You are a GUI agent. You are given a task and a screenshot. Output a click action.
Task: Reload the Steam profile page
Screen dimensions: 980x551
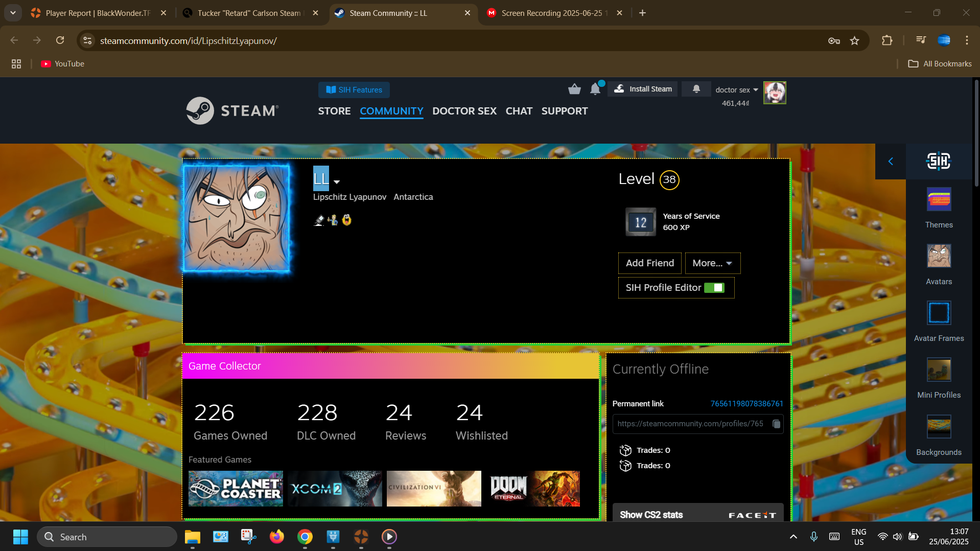[60, 40]
